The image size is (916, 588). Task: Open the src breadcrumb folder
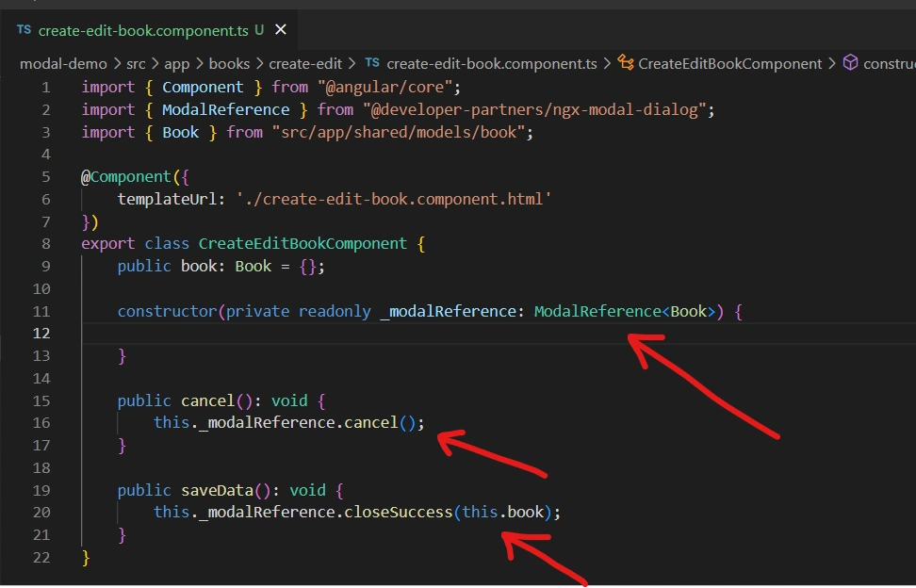tap(137, 63)
